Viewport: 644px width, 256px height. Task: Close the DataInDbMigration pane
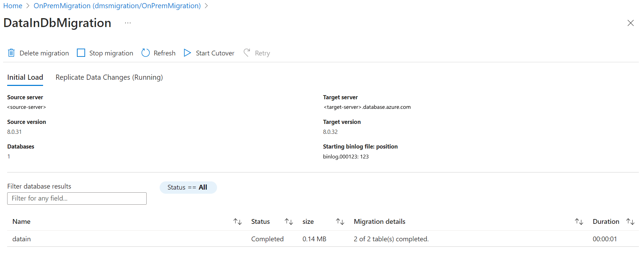[631, 23]
